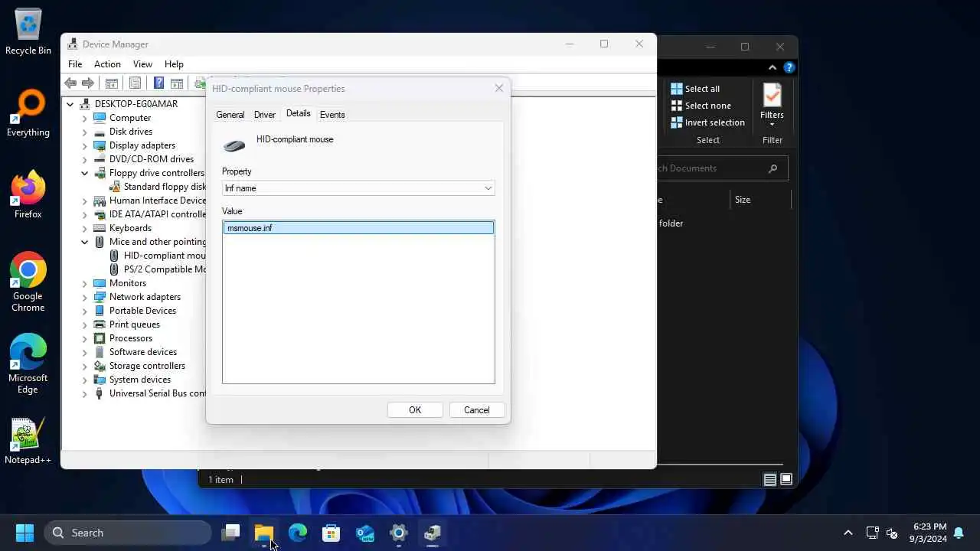Open the Properties toolbar icon in Device Manager
This screenshot has height=551, width=980.
(x=135, y=83)
